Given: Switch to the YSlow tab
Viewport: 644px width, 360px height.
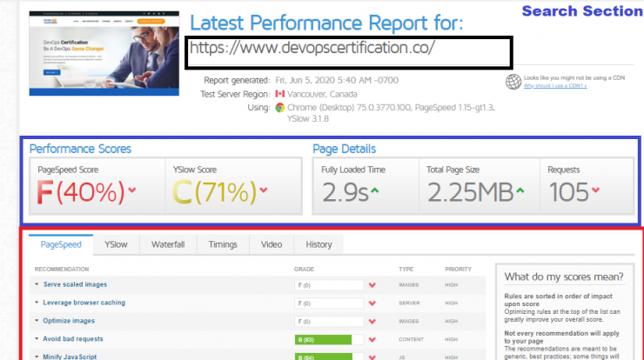Looking at the screenshot, I should point(116,244).
